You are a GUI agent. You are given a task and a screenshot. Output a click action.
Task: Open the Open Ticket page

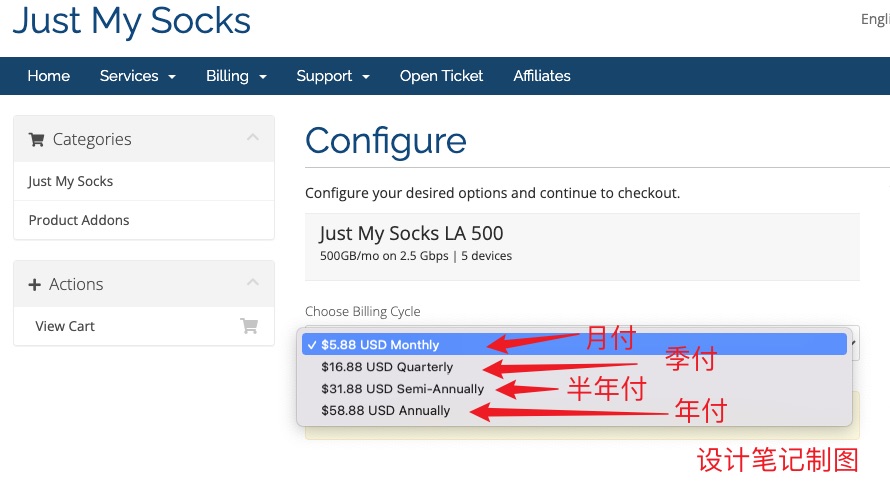click(x=441, y=76)
